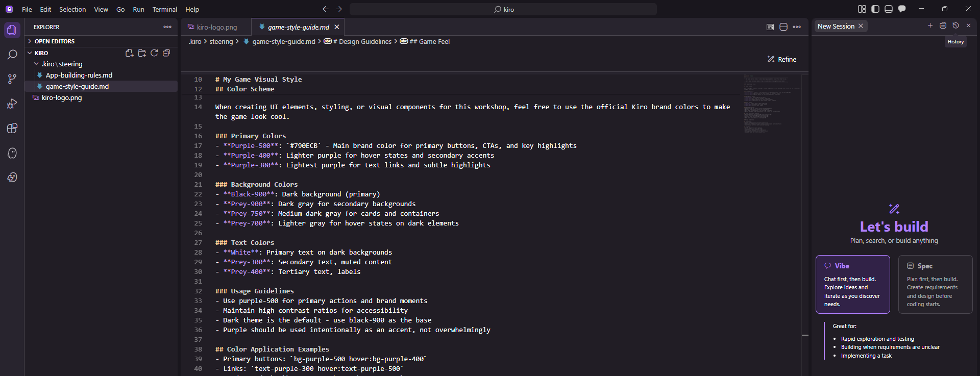The image size is (980, 376).
Task: Split the editor with the split icon
Action: (x=783, y=27)
